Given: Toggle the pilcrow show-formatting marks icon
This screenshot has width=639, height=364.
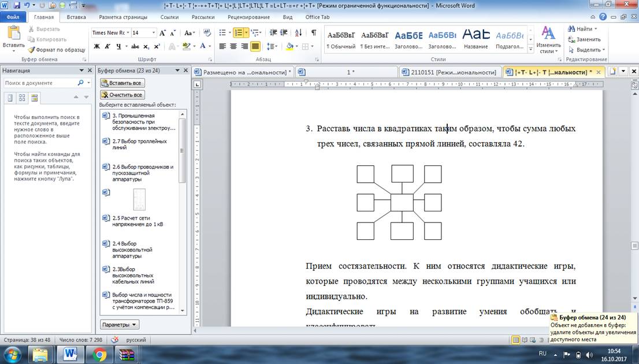Looking at the screenshot, I should coord(313,32).
